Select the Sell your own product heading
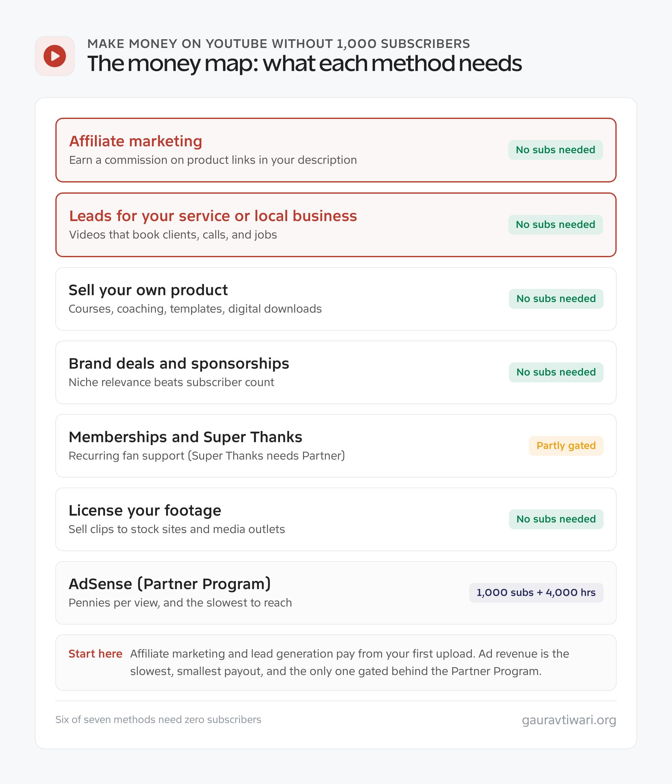The width and height of the screenshot is (672, 784). pos(148,290)
